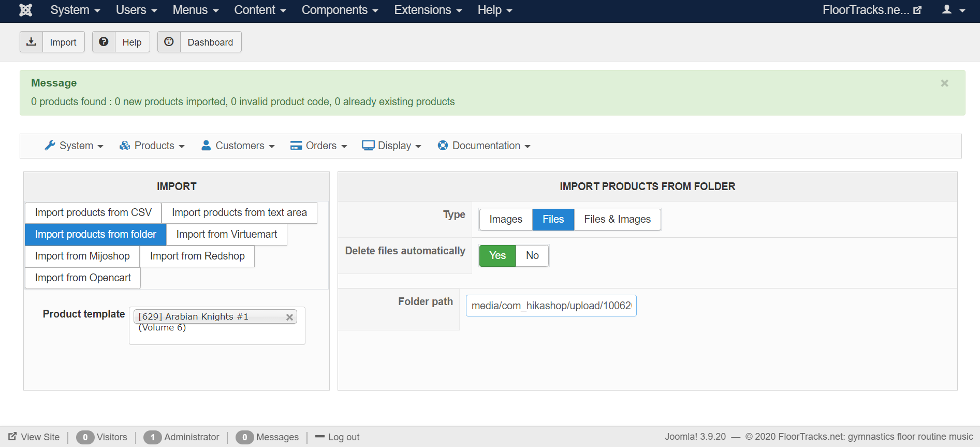Expand the Customers dropdown menu
980x447 pixels.
(x=238, y=146)
